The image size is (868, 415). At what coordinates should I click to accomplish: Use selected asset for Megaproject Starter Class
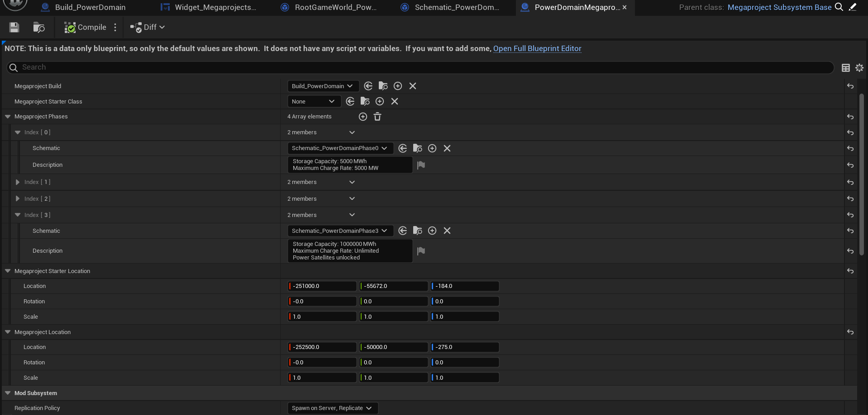coord(350,101)
